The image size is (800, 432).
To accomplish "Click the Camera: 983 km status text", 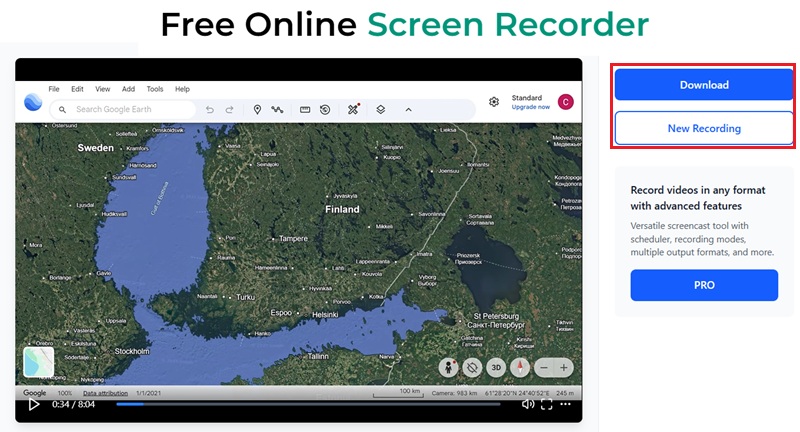I will tap(454, 393).
